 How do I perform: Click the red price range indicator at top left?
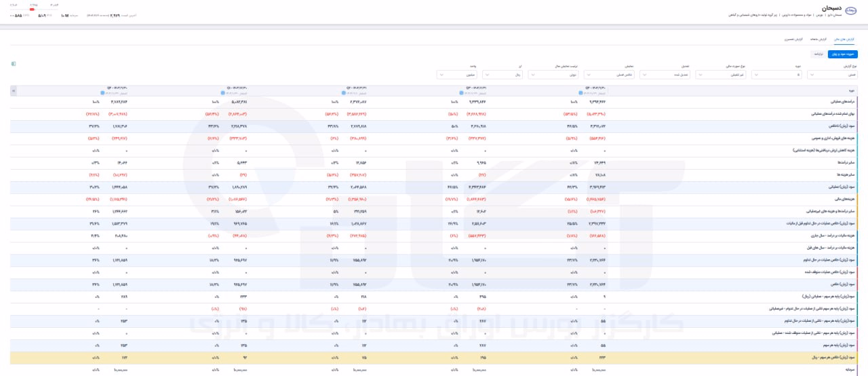pyautogui.click(x=32, y=10)
